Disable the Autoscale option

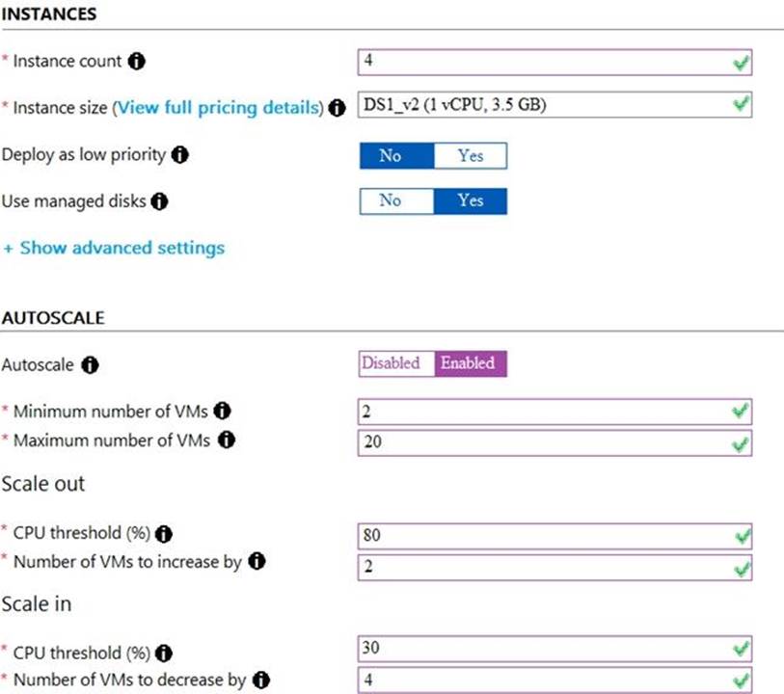[391, 363]
